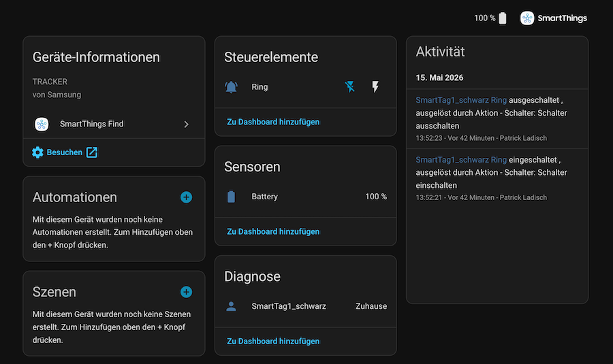Open SmartTag1_schwarz Ring ausgeschaltet activity link
This screenshot has height=364, width=613.
461,100
